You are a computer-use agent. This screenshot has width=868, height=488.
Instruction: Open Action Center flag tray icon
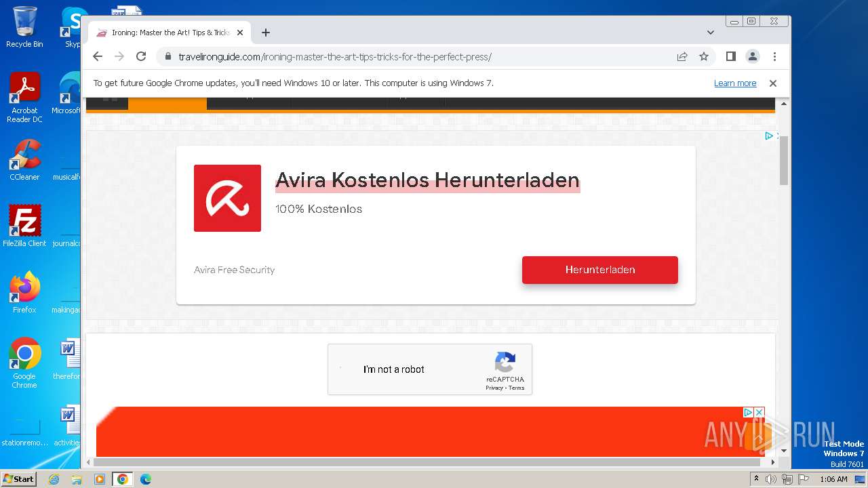(804, 479)
